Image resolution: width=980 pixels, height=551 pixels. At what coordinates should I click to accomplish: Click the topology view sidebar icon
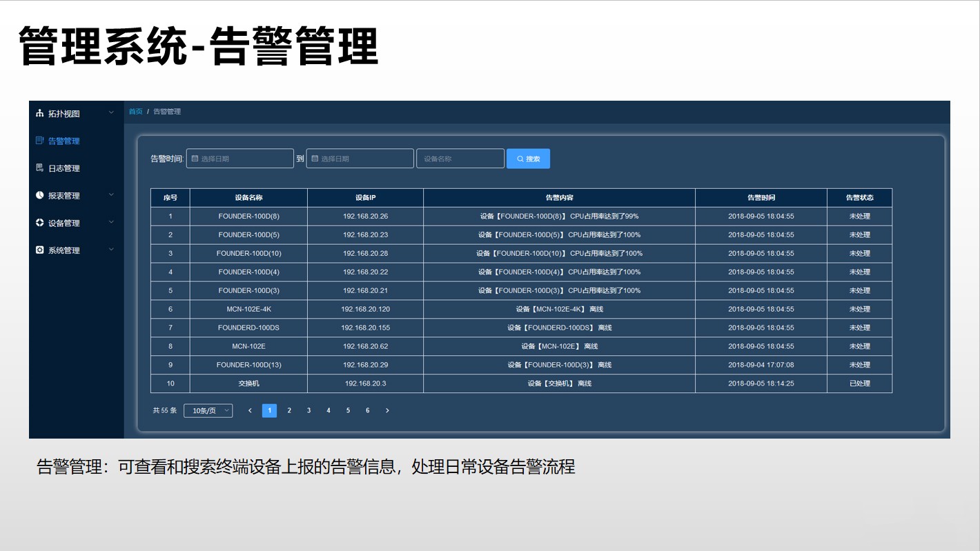click(x=39, y=113)
